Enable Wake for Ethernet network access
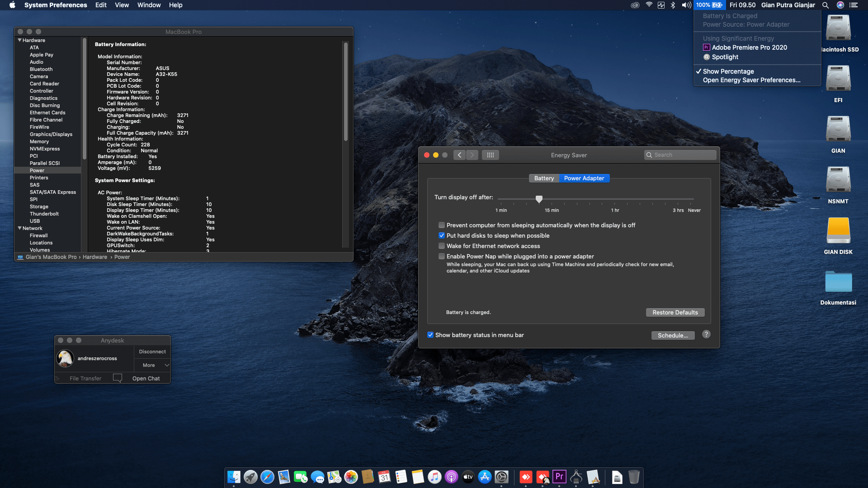 (x=442, y=246)
